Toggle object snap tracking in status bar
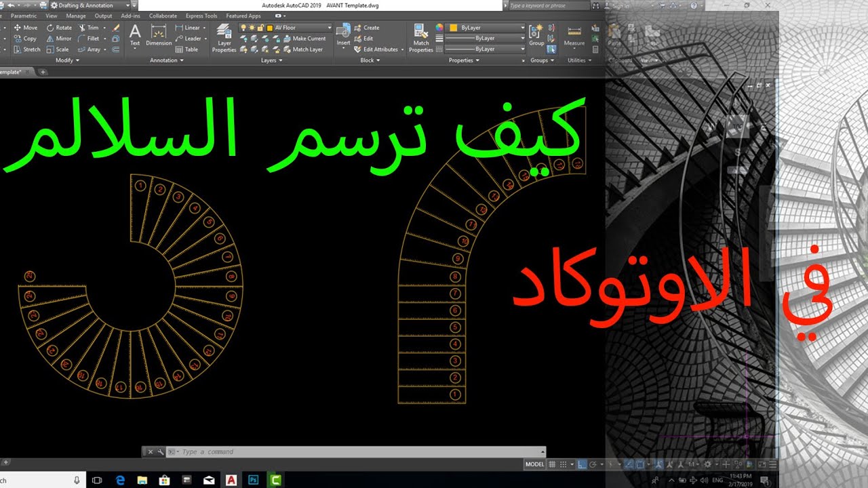 [629, 464]
